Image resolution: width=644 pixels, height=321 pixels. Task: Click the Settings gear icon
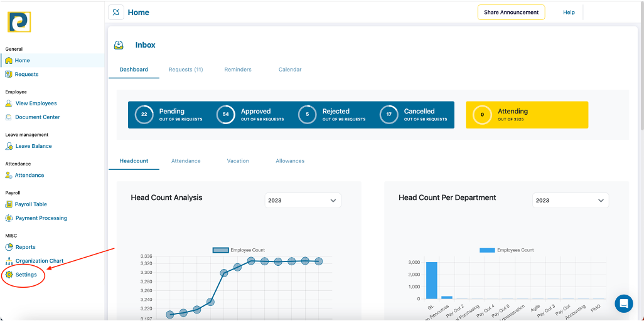9,275
